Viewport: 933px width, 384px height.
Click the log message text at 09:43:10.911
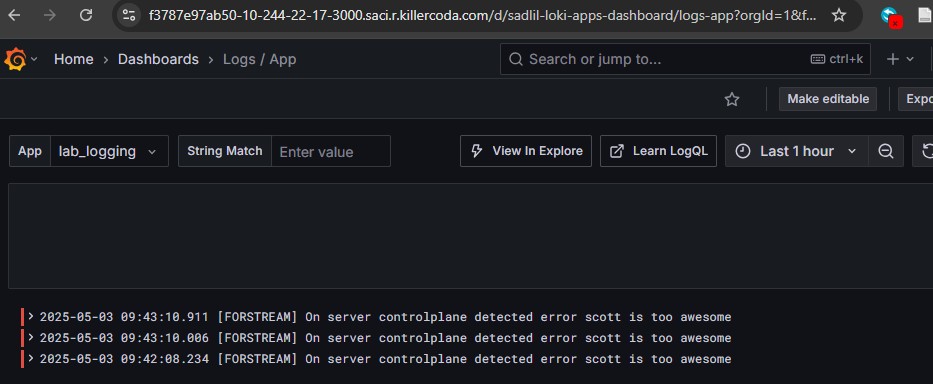point(474,317)
